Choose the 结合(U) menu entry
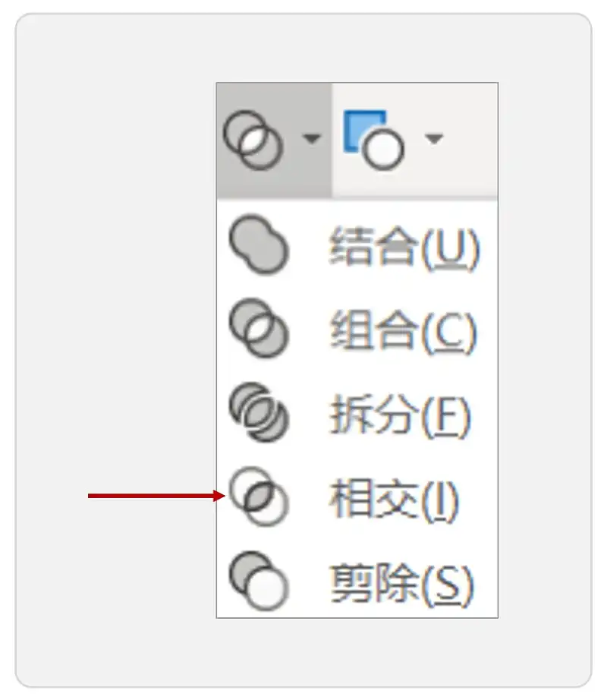Image resolution: width=607 pixels, height=700 pixels. click(x=357, y=245)
